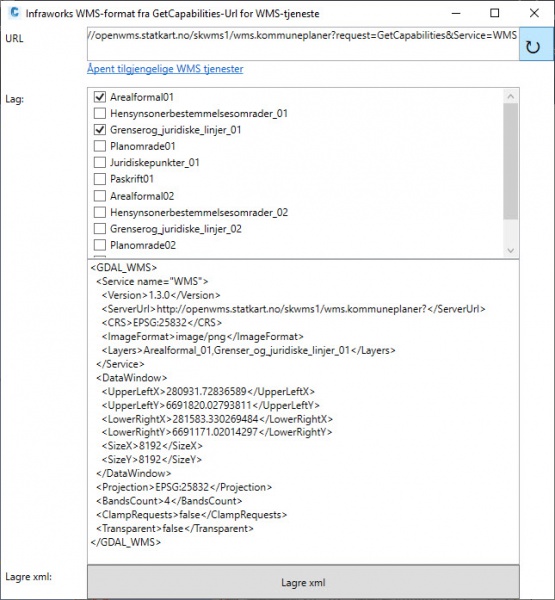Click the ServerUrl XML line
Image resolution: width=555 pixels, height=600 pixels.
294,309
